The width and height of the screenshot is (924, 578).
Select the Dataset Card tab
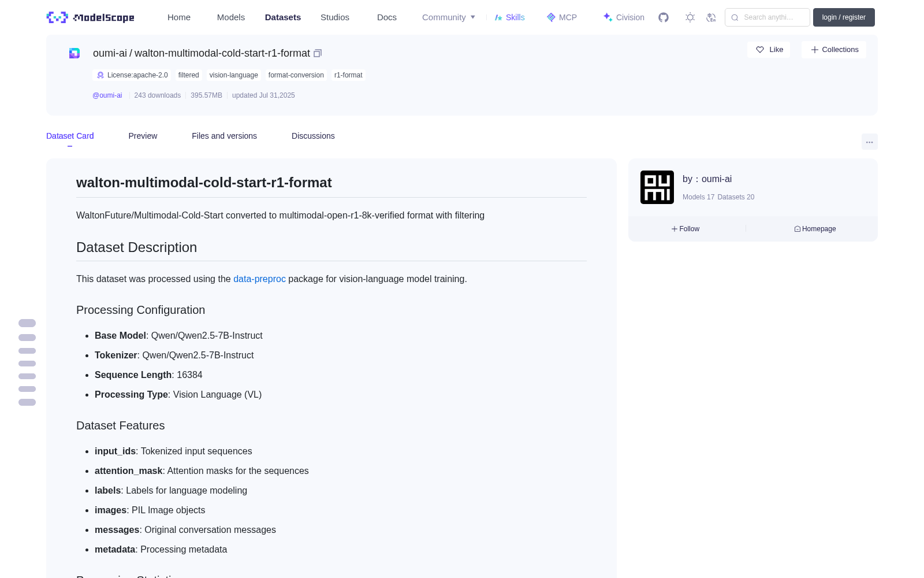70,136
